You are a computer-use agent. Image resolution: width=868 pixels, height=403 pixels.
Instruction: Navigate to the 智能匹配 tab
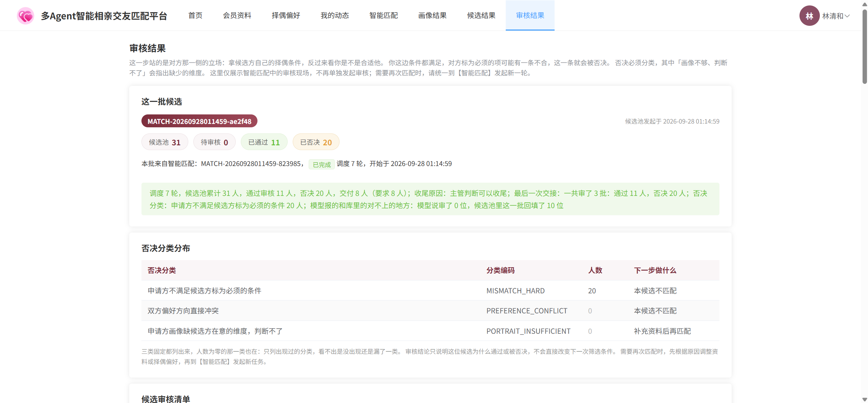[x=384, y=15]
